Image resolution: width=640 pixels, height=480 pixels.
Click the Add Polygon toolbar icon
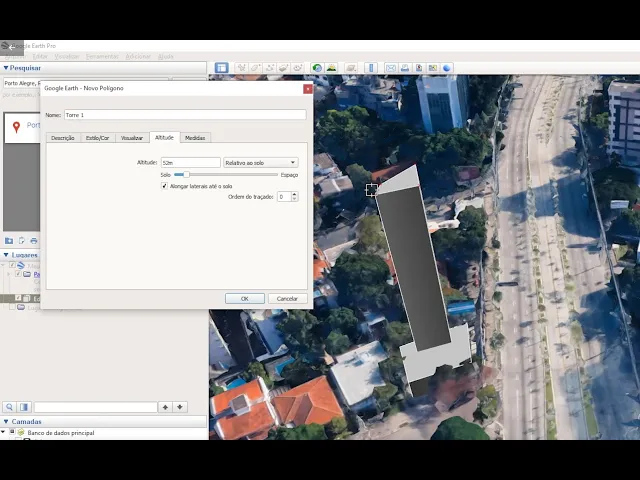pyautogui.click(x=256, y=68)
